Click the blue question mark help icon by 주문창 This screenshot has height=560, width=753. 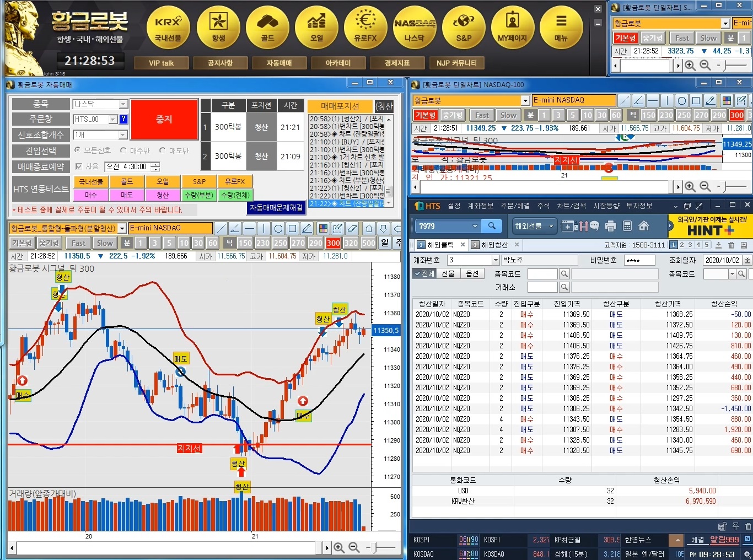123,119
